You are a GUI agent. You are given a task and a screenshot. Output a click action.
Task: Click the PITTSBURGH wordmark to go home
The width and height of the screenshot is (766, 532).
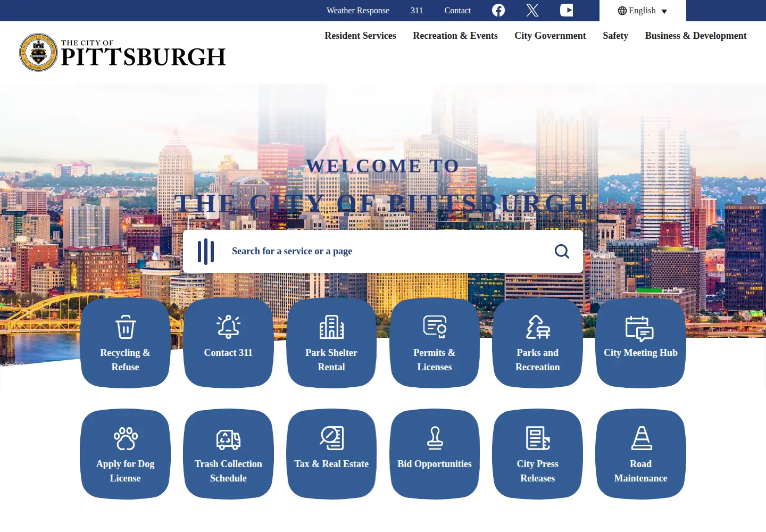(144, 56)
